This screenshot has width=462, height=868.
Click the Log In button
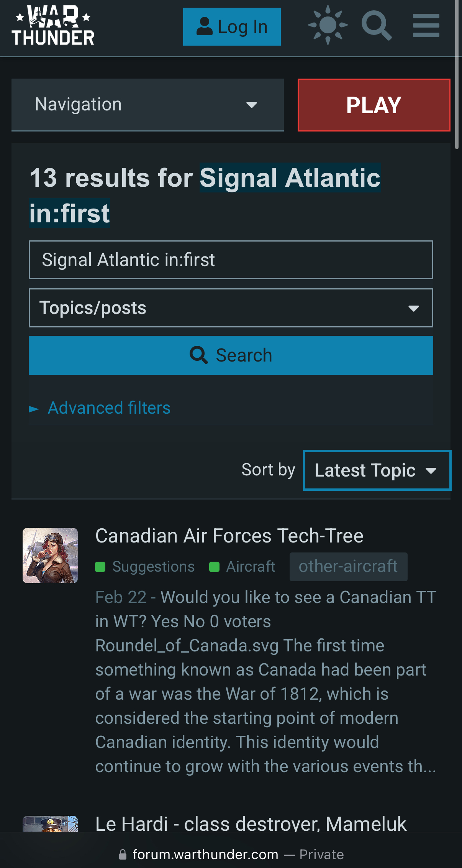(x=232, y=27)
